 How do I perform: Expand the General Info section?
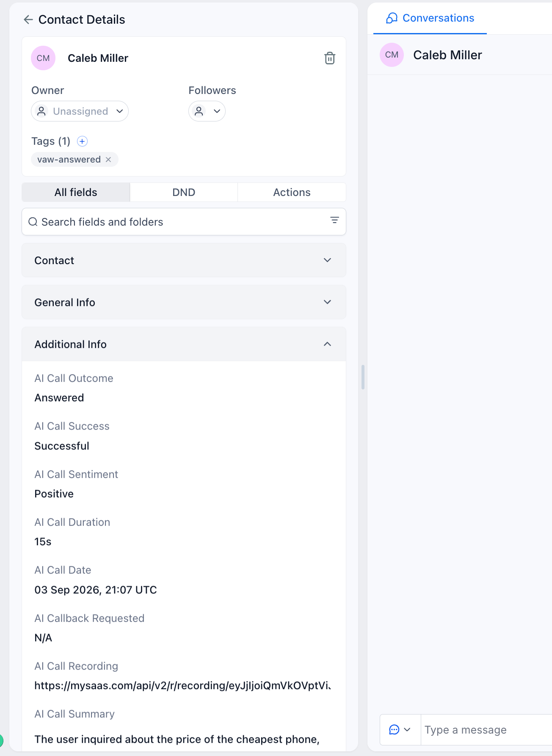coord(184,302)
